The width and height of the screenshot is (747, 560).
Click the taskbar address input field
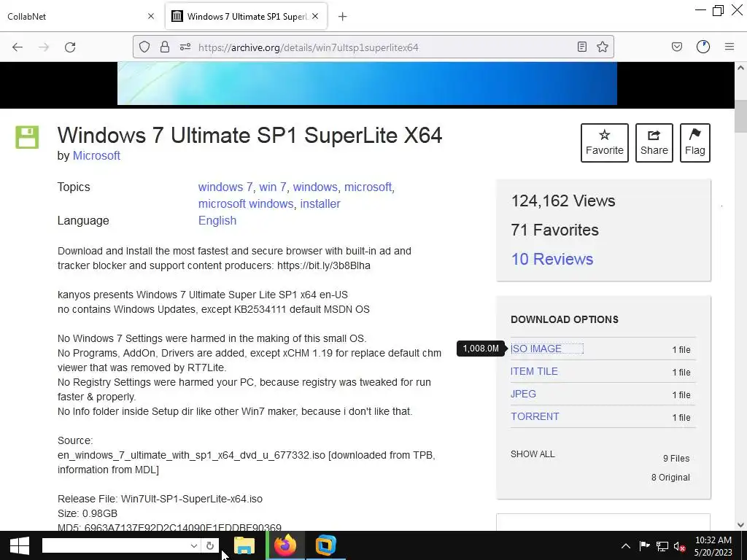coord(115,545)
